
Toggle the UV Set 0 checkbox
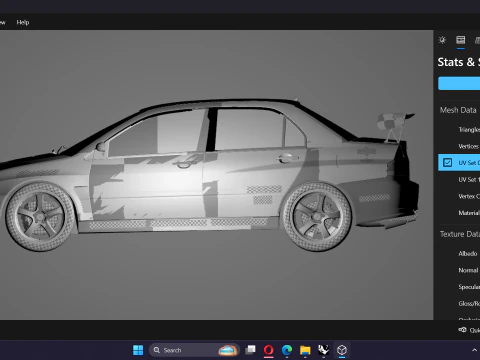[x=447, y=163]
